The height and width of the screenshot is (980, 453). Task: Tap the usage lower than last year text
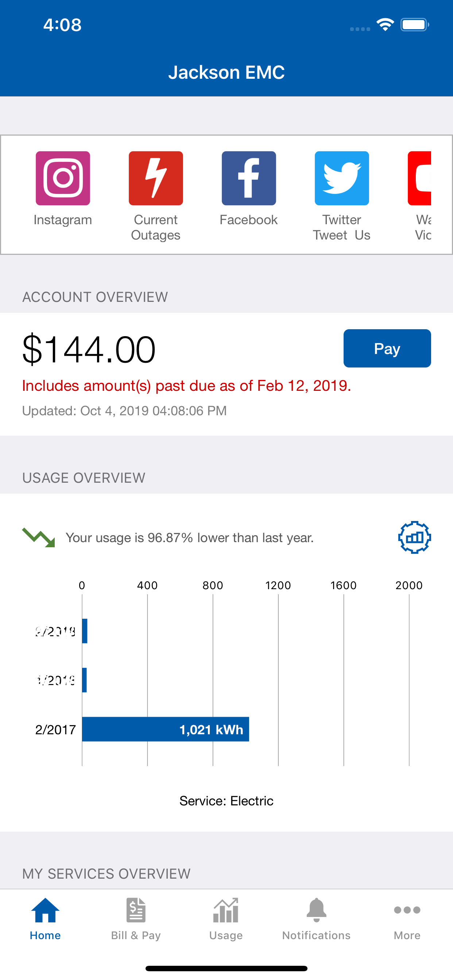tap(190, 537)
